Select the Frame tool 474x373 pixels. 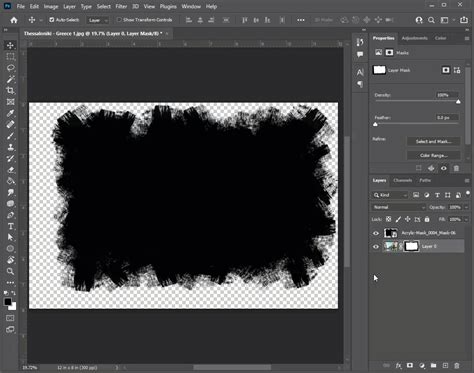10,102
